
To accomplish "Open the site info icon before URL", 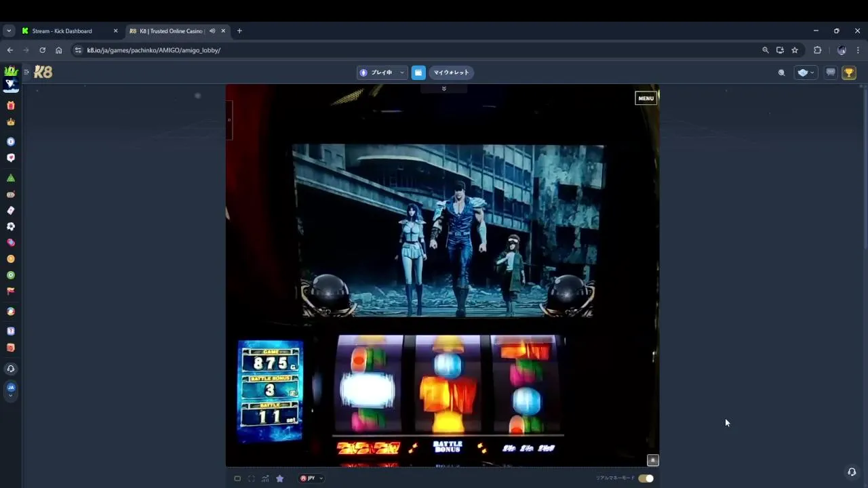I will (78, 50).
